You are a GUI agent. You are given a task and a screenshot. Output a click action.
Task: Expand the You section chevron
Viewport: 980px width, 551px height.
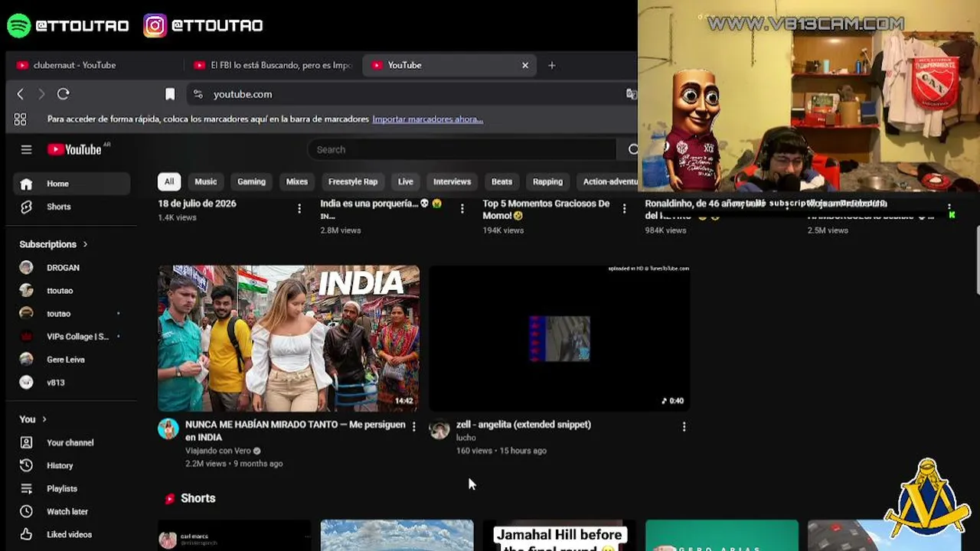click(x=44, y=419)
